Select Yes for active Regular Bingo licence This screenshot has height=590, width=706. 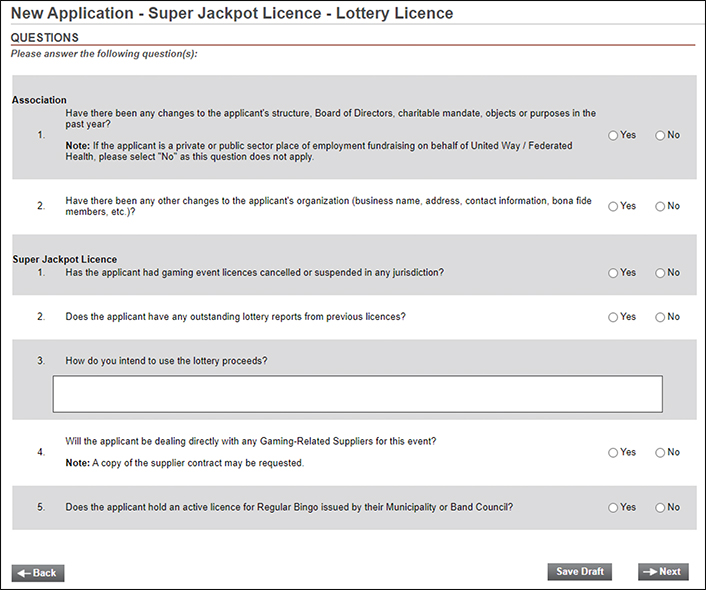[613, 508]
